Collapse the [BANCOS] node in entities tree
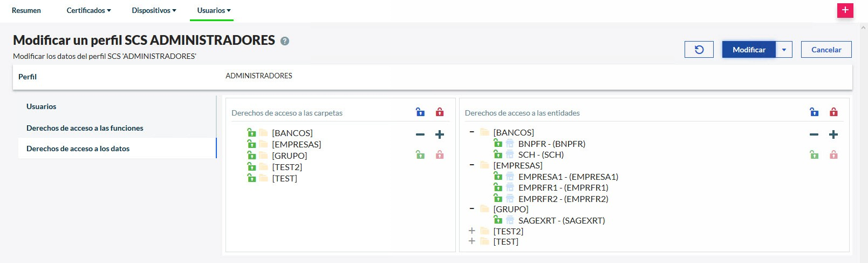868x263 pixels. point(472,132)
